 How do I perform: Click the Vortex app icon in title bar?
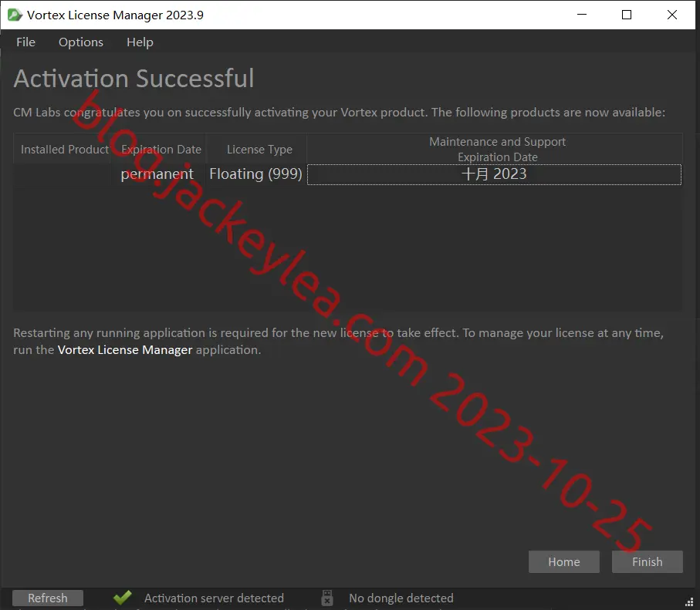tap(15, 15)
